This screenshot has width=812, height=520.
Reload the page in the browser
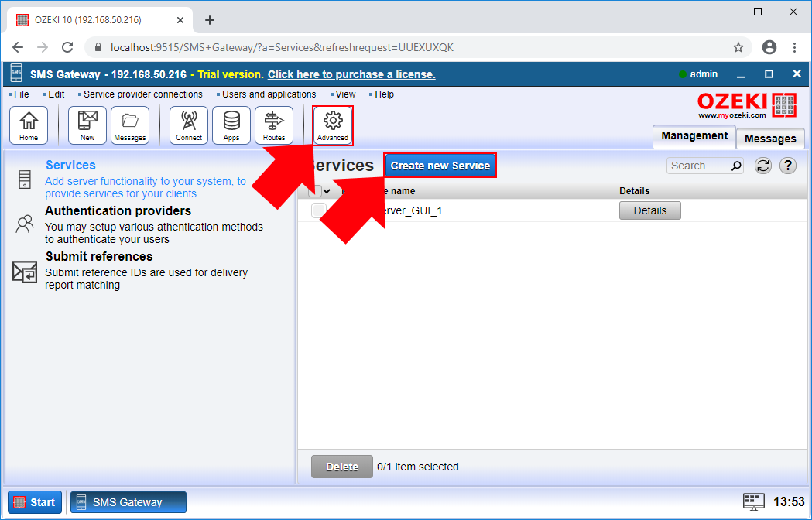click(x=67, y=48)
